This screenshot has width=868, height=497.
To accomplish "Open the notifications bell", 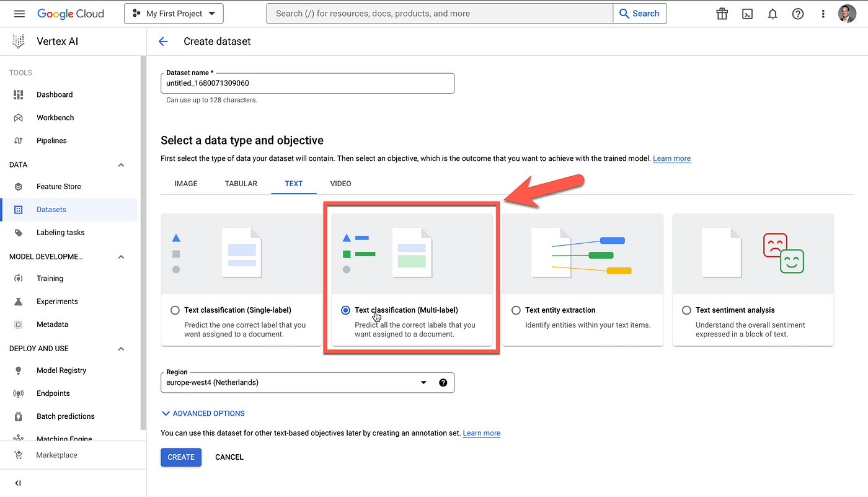I will [773, 13].
